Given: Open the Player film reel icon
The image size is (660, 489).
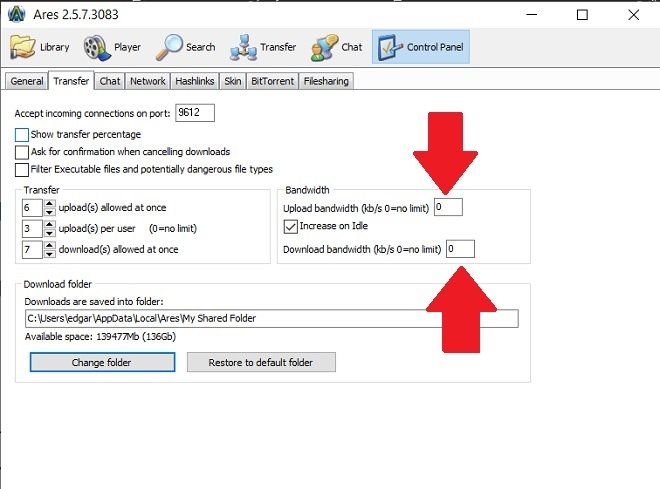Looking at the screenshot, I should coord(97,47).
